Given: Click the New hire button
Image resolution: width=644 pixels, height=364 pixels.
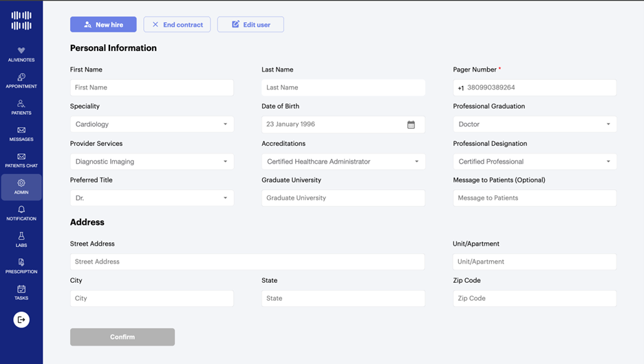Looking at the screenshot, I should pyautogui.click(x=103, y=25).
